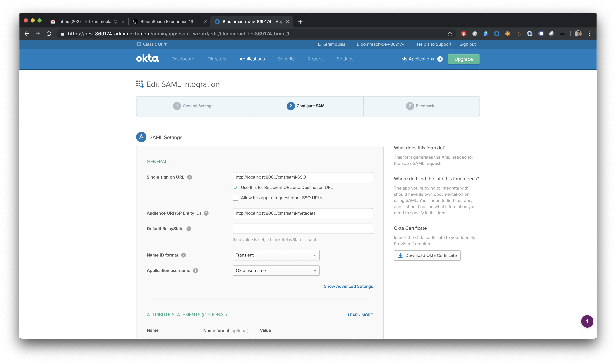Click the okta logo
The width and height of the screenshot is (616, 364).
click(x=147, y=59)
